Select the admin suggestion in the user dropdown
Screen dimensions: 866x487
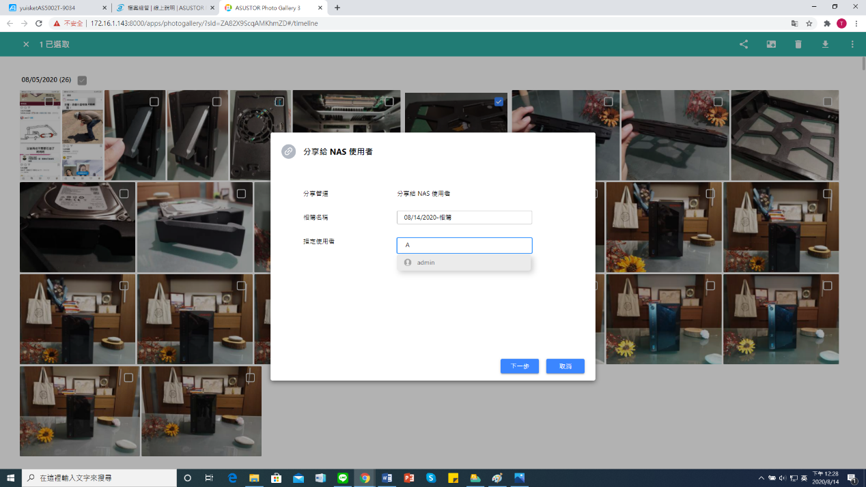[464, 263]
